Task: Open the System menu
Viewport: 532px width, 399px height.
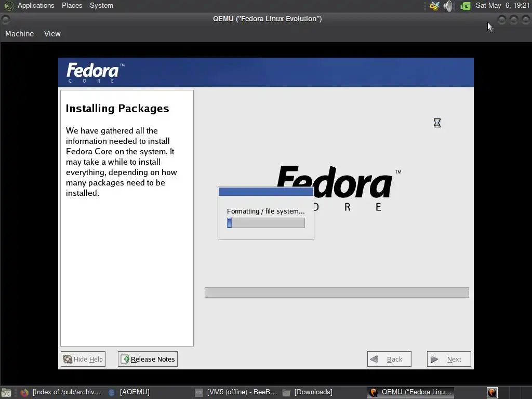Action: pyautogui.click(x=101, y=5)
